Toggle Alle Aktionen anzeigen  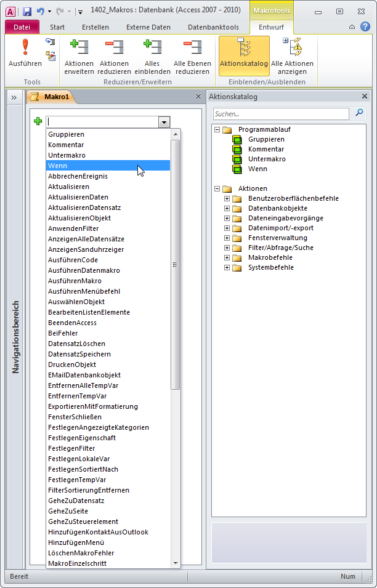(292, 55)
